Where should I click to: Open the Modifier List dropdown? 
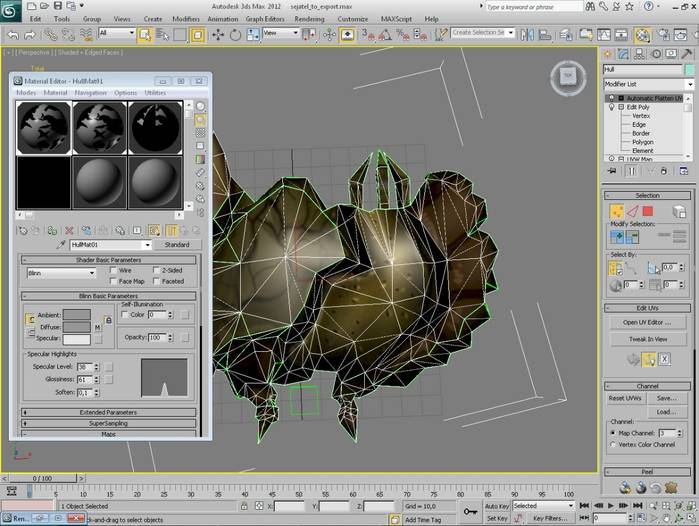pos(647,85)
